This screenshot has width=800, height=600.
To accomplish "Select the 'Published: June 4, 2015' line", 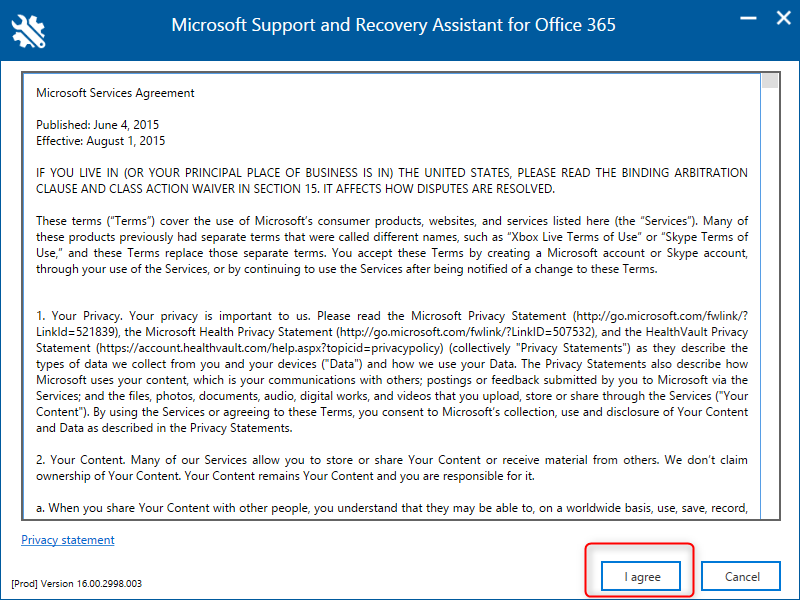I will click(x=97, y=125).
